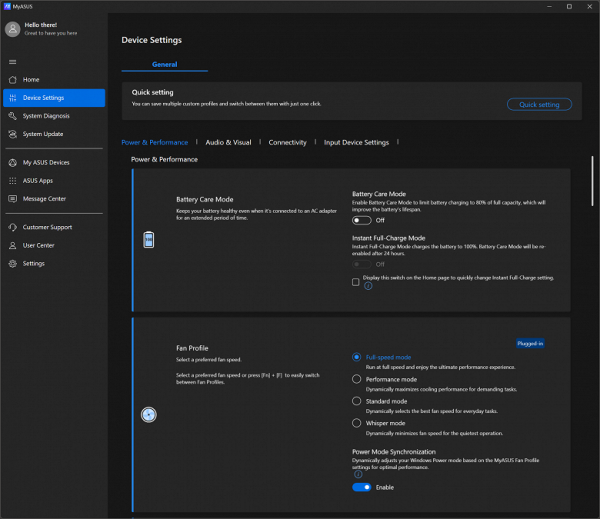The image size is (600, 519).
Task: Open Customer Support via the headset icon
Action: (12, 227)
